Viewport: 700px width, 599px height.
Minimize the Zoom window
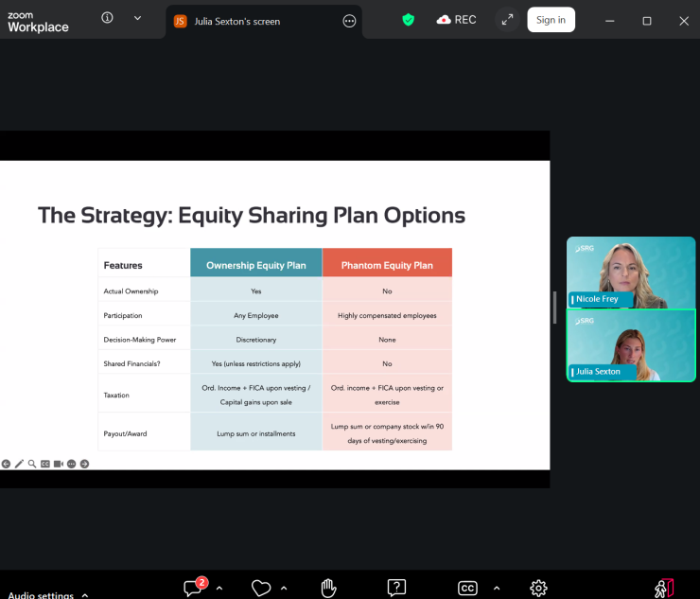(x=610, y=21)
